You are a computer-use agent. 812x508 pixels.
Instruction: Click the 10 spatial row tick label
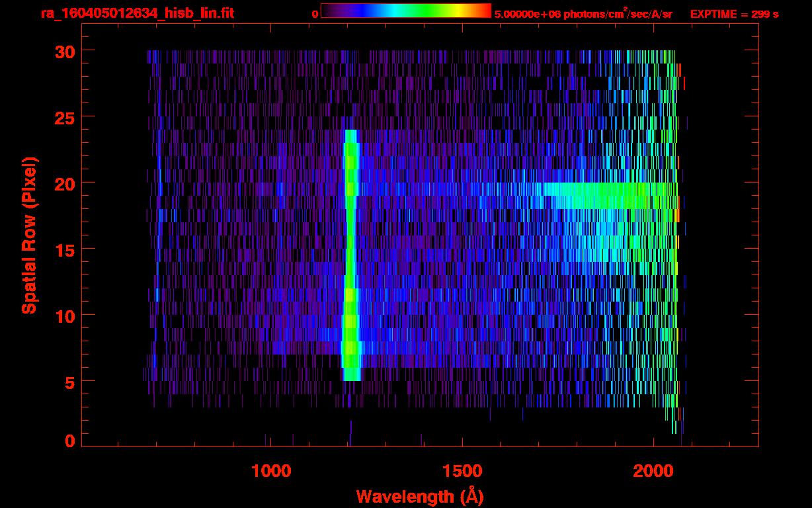pos(65,316)
